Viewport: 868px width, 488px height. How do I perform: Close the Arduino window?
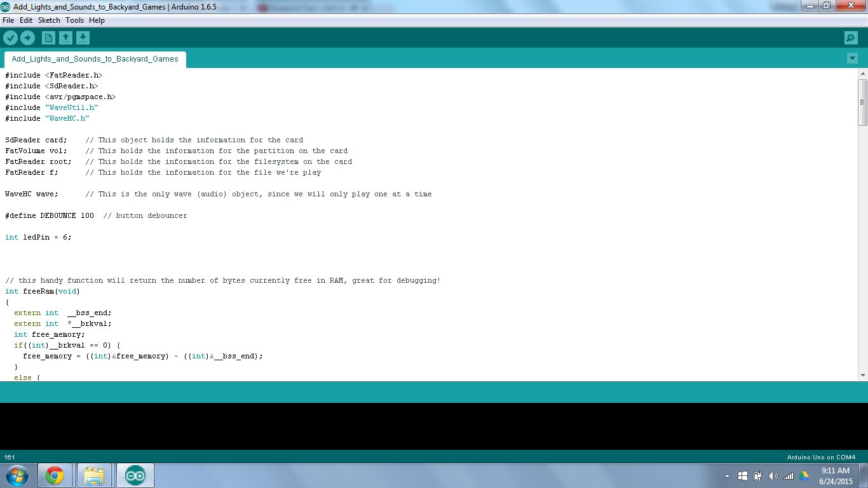(850, 6)
